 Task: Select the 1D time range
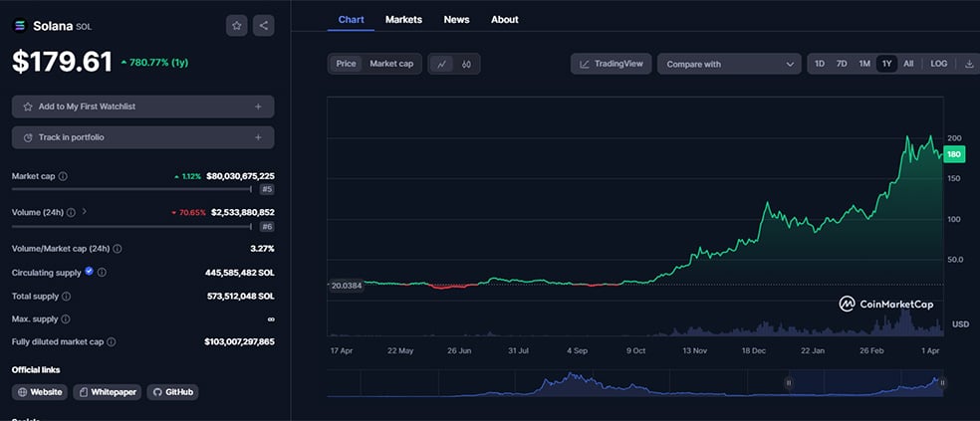pos(820,64)
